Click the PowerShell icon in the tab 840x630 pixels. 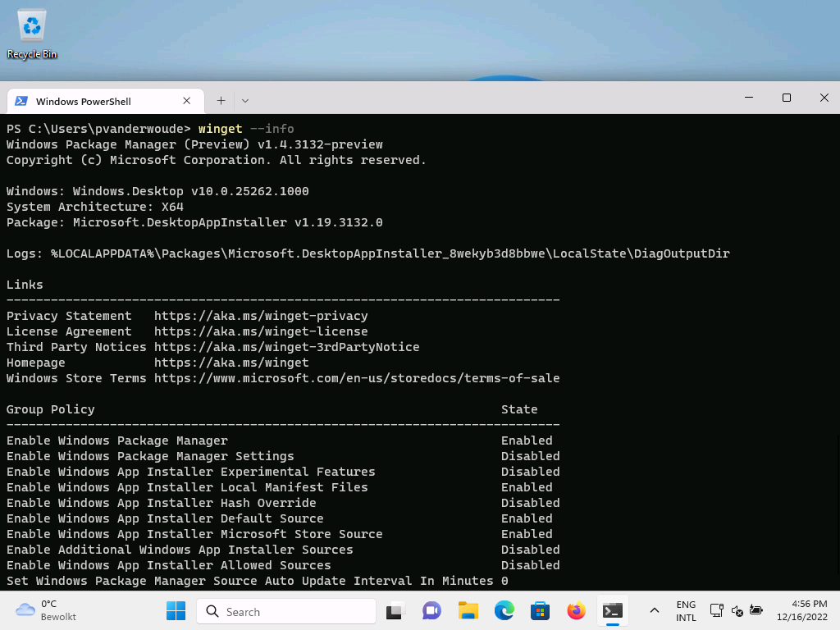click(21, 101)
